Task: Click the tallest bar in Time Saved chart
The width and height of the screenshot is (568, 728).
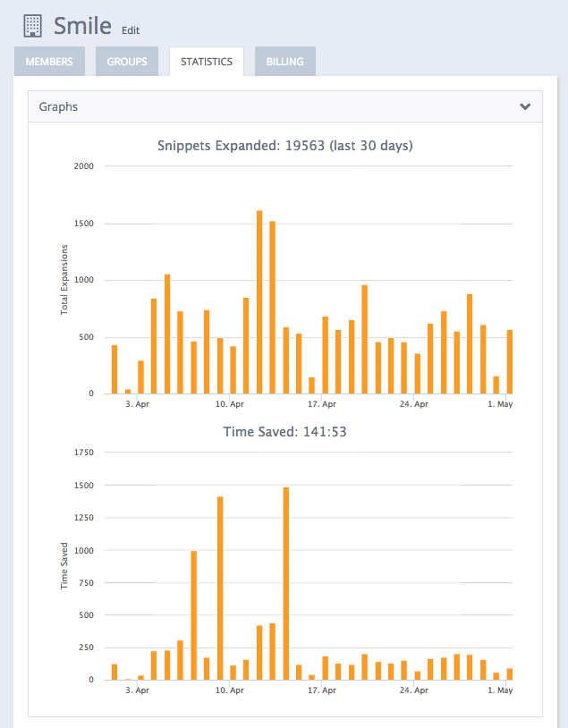Action: tap(285, 584)
